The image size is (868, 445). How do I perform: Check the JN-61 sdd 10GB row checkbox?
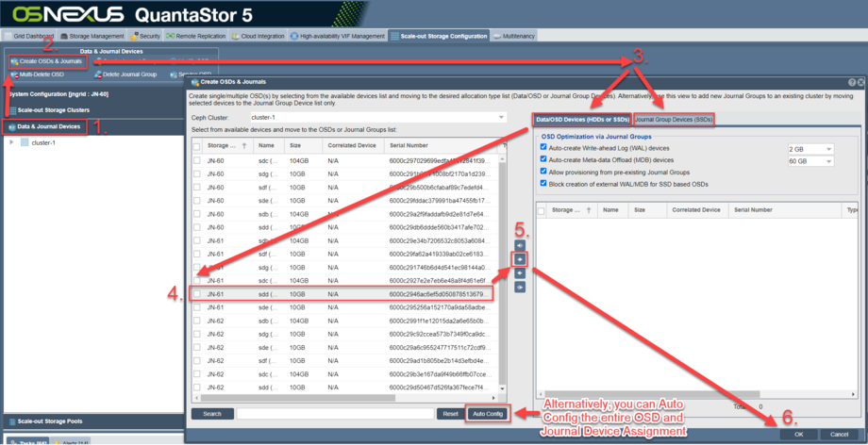coord(196,294)
